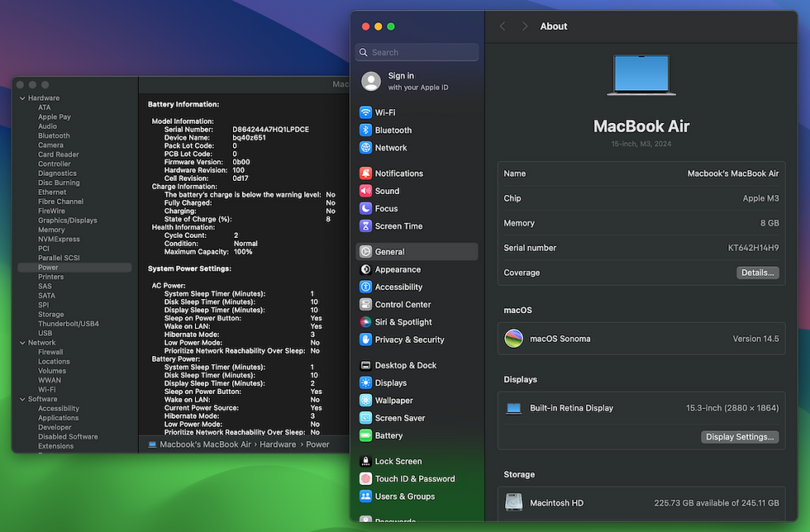
Task: Click the MacBook Air image in About
Action: tap(641, 75)
